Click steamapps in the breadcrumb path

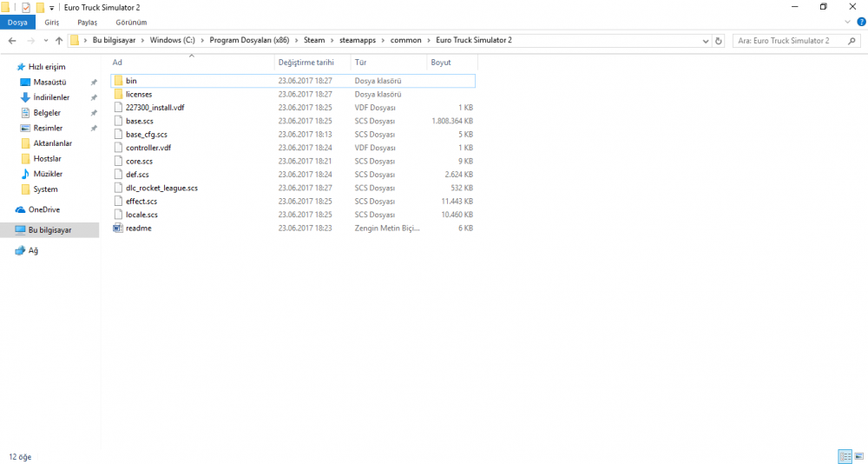coord(345,41)
